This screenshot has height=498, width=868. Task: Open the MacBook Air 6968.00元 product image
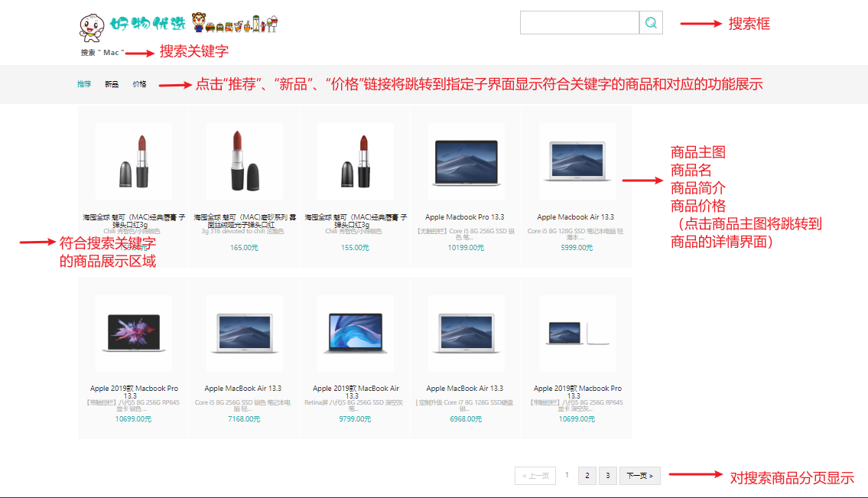point(466,333)
